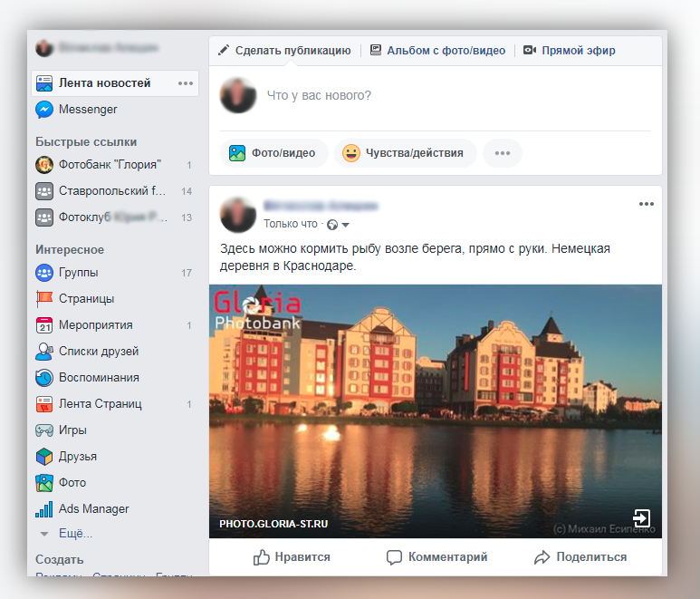Screen dimensions: 700x599
Task: Open the Воспоминания clock icon
Action: [44, 378]
